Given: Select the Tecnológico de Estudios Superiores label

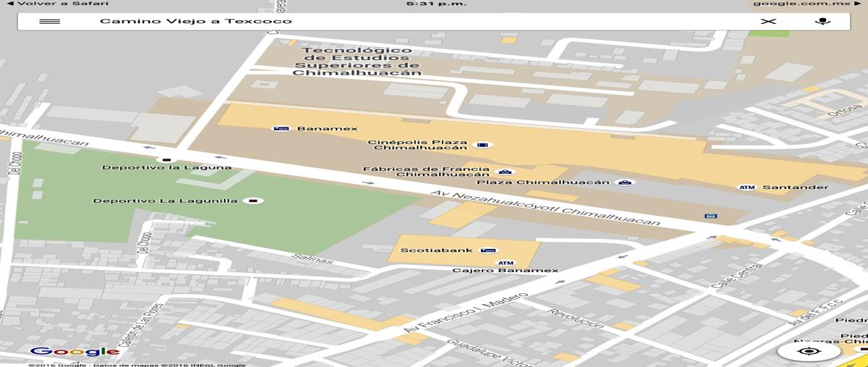Looking at the screenshot, I should pyautogui.click(x=357, y=61).
